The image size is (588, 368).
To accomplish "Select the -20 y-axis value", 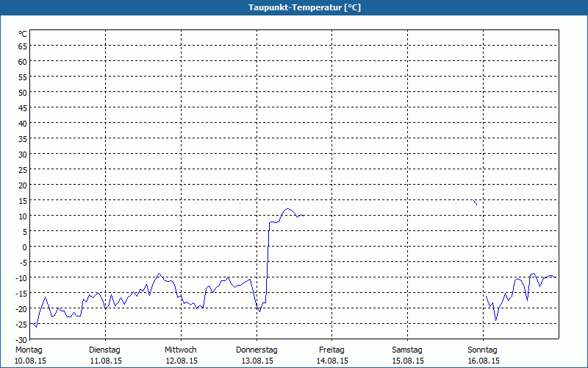I will tap(21, 309).
